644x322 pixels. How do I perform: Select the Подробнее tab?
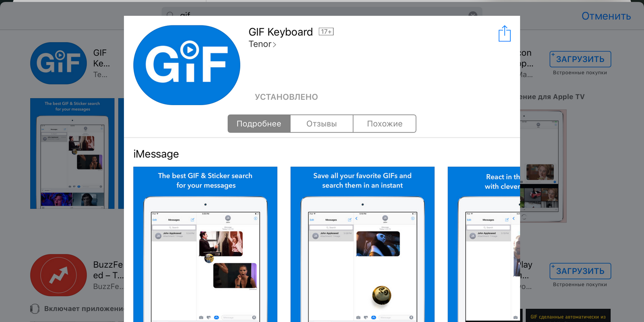(259, 124)
